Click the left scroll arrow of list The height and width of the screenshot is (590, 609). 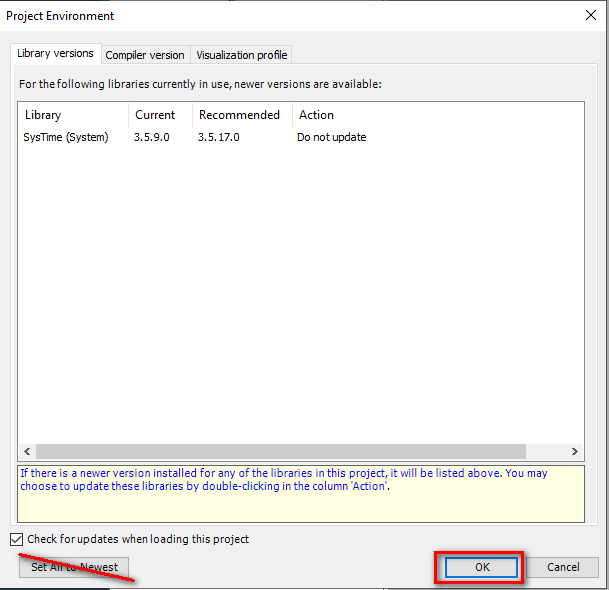point(27,452)
